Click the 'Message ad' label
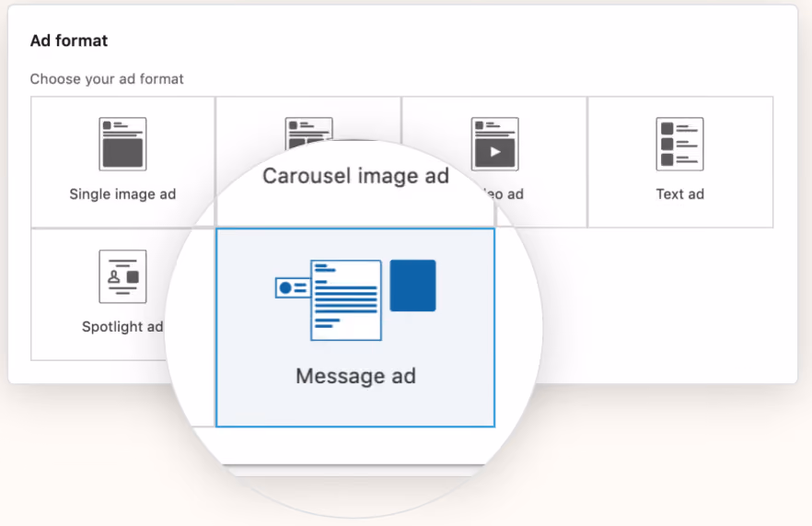This screenshot has height=526, width=812. point(355,376)
